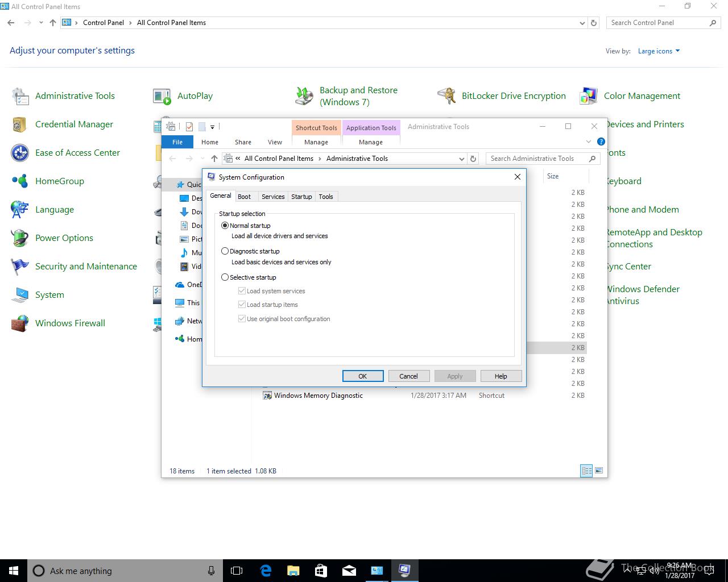The width and height of the screenshot is (728, 582).
Task: Click Help icon in Administrative Tools window
Action: tap(601, 142)
